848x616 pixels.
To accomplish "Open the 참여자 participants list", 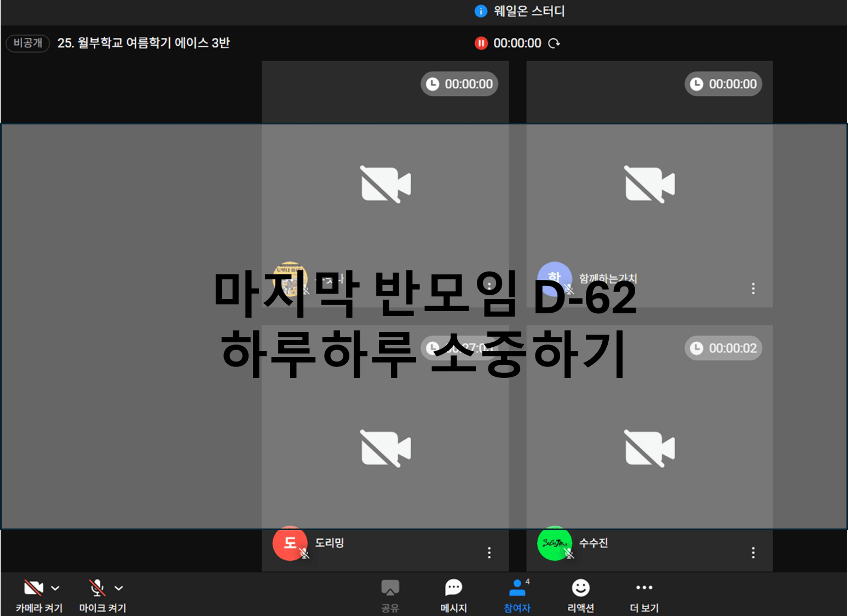I will 517,596.
